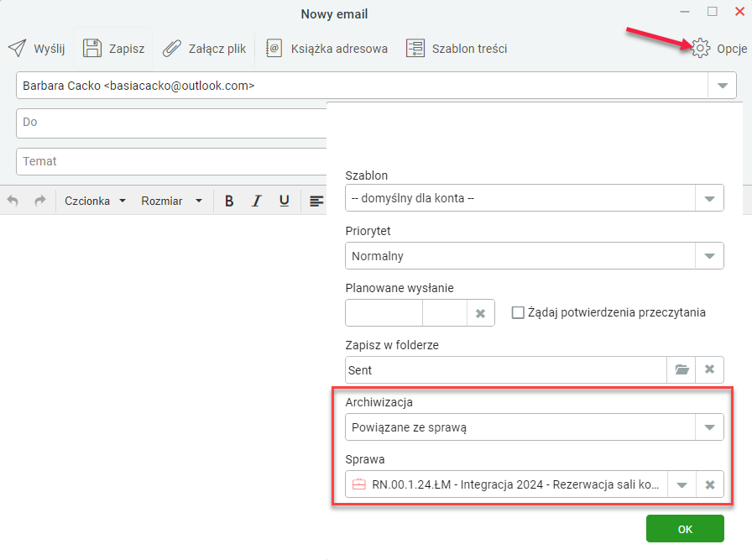Click into the Temat subject field
This screenshot has height=560, width=752.
click(x=172, y=162)
